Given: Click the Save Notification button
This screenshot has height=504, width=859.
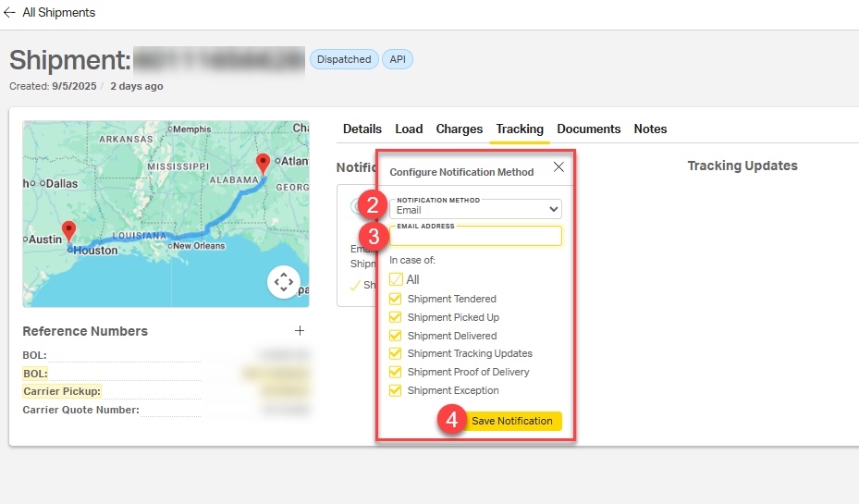Looking at the screenshot, I should (x=511, y=421).
